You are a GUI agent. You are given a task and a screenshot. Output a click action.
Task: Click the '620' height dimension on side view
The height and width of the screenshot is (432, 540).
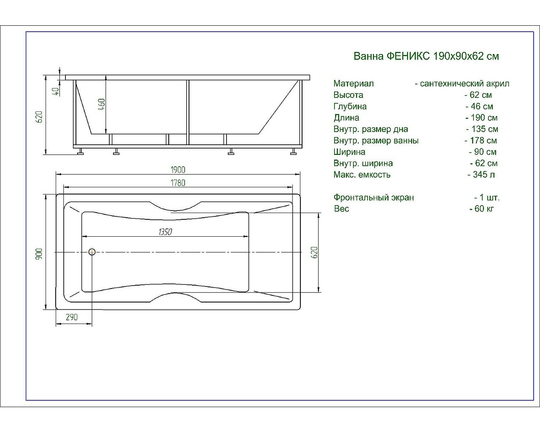pos(39,117)
